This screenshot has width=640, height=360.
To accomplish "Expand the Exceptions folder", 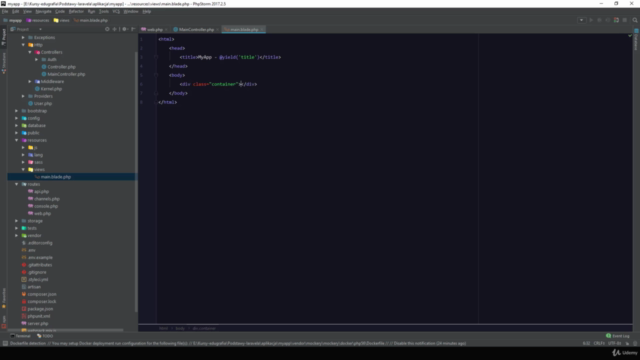I will click(x=23, y=38).
